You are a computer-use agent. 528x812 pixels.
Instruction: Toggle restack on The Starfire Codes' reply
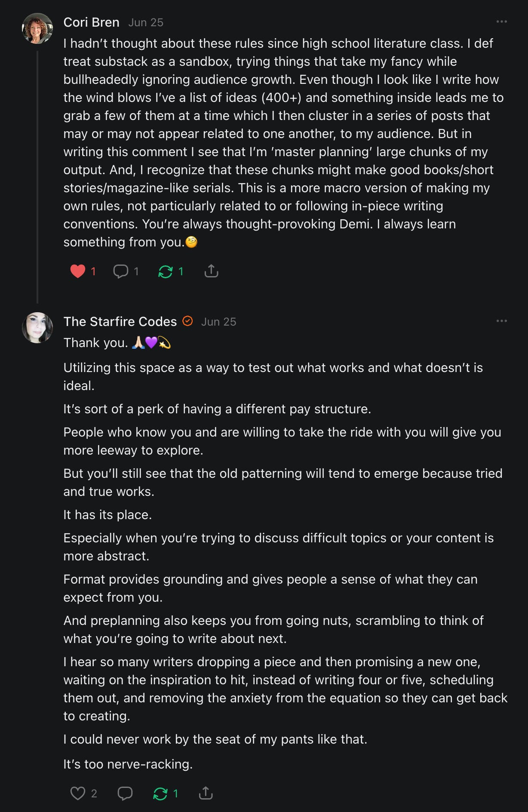160,793
